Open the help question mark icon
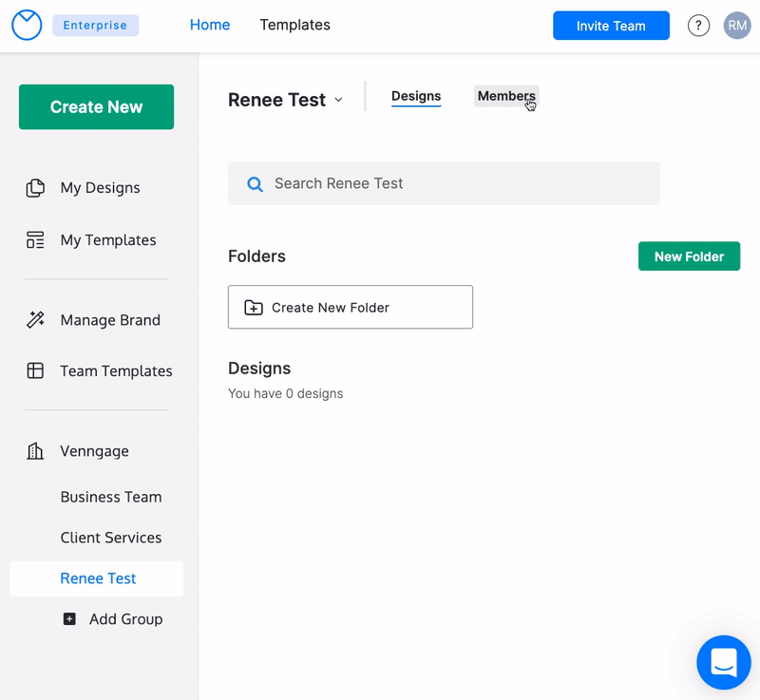The height and width of the screenshot is (700, 760). tap(698, 26)
